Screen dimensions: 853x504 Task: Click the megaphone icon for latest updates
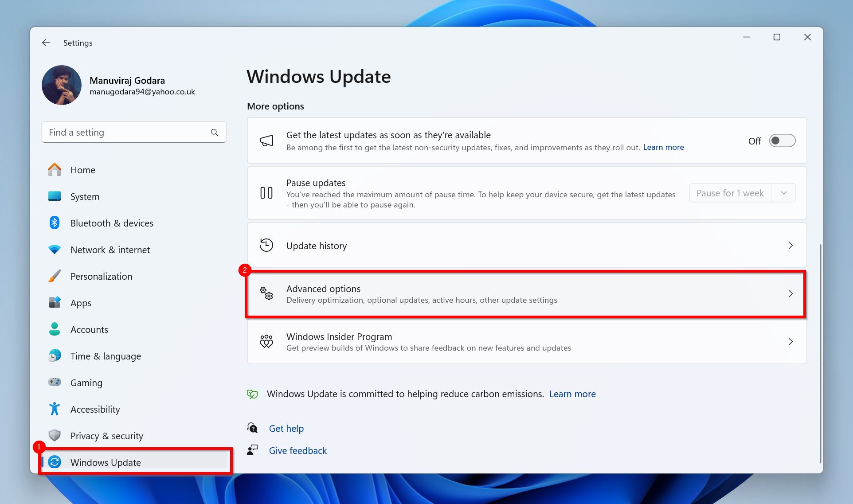266,141
